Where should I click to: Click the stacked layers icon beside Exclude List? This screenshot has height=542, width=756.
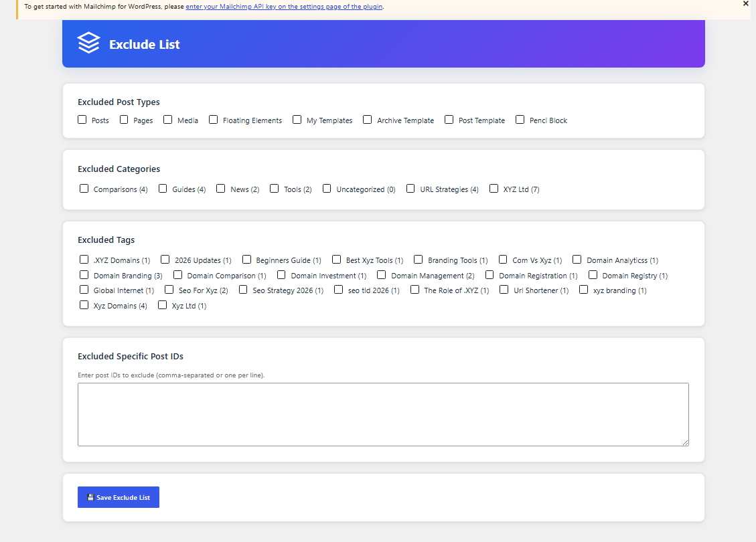(88, 43)
